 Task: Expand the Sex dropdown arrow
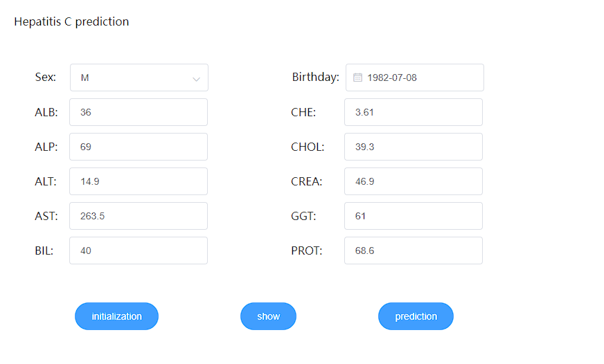196,79
